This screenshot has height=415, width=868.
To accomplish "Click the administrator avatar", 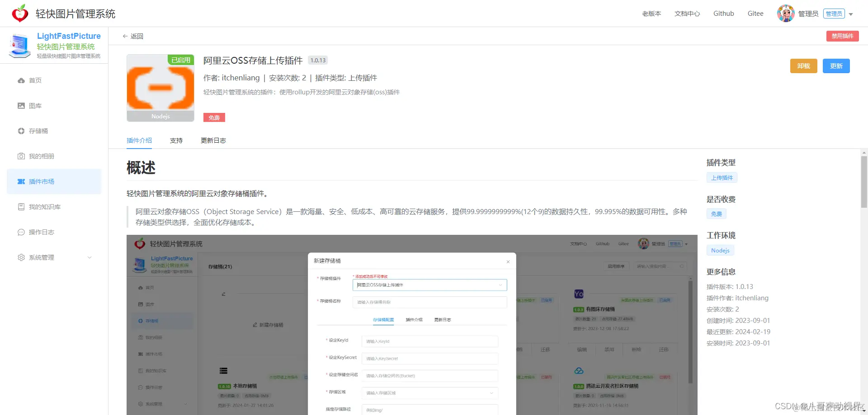I will 786,14.
